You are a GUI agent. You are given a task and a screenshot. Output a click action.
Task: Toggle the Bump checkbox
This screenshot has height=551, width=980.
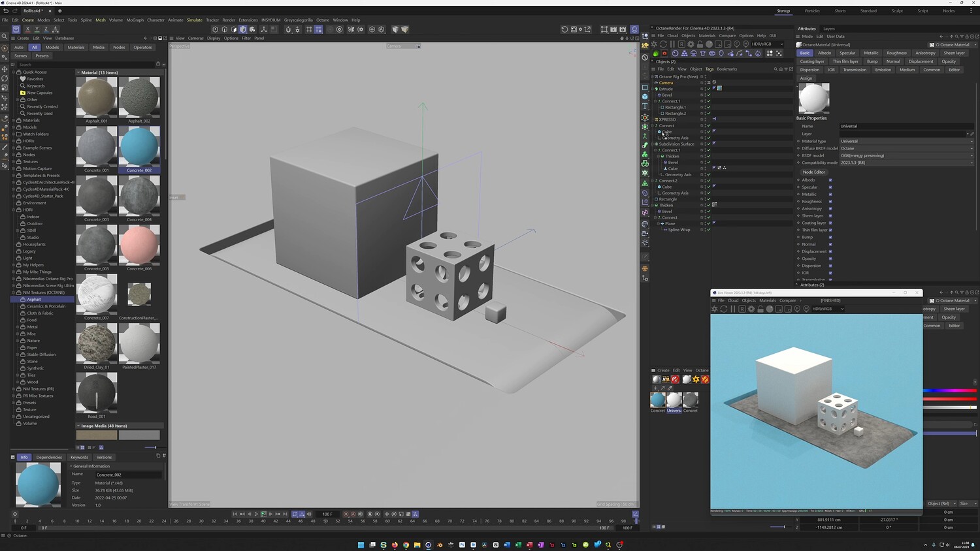point(830,237)
